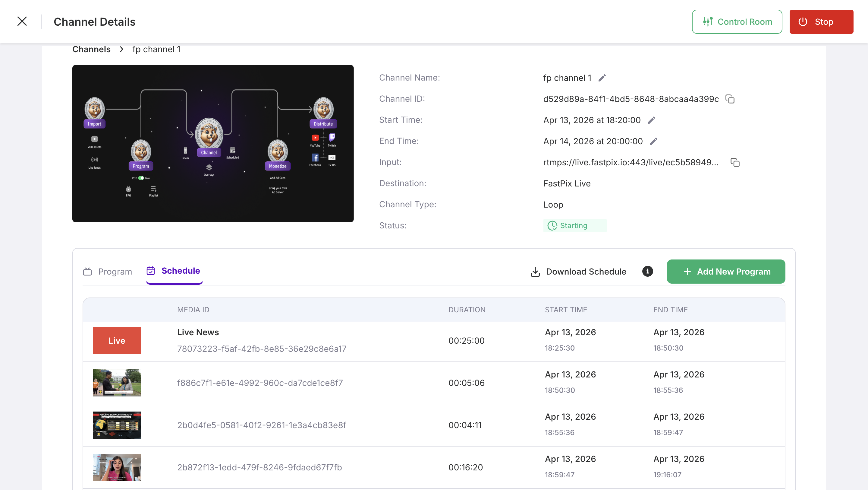Viewport: 868px width, 490px height.
Task: Click the channel workflow preview image
Action: 212,143
